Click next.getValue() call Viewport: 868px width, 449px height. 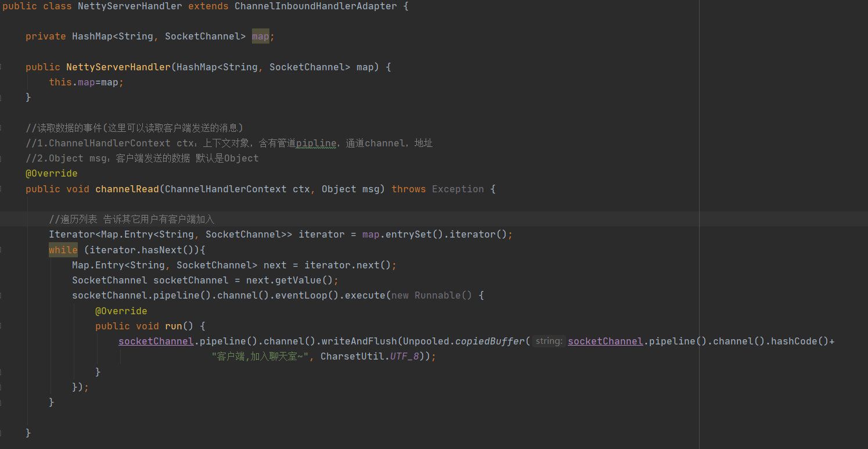click(289, 280)
